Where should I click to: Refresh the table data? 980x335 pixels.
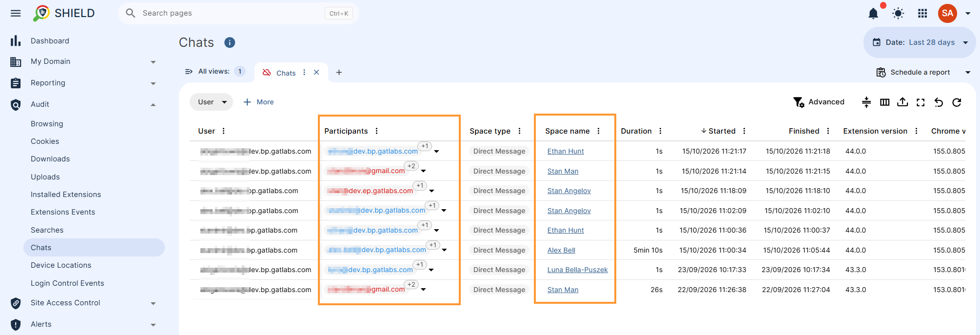coord(957,102)
